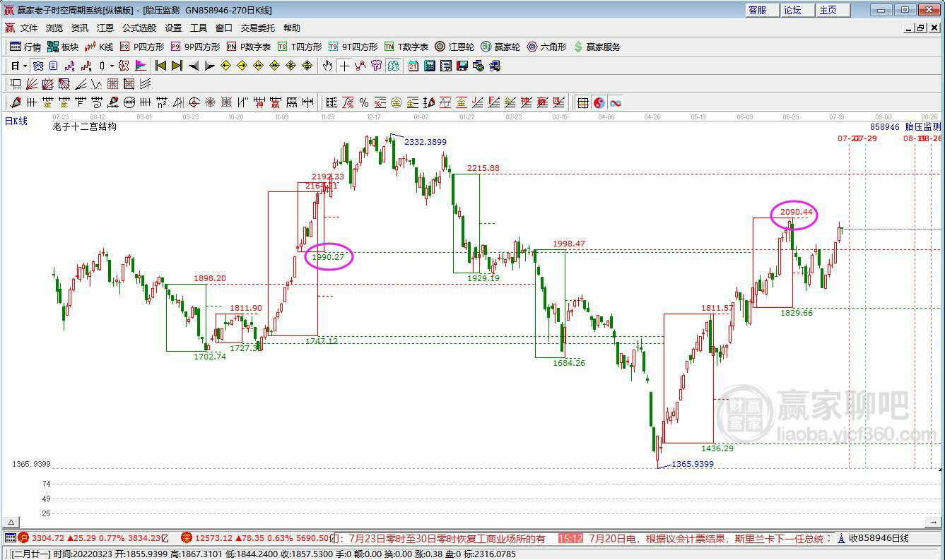945x560 pixels.
Task: Click the 2215.88 price label
Action: click(x=483, y=168)
